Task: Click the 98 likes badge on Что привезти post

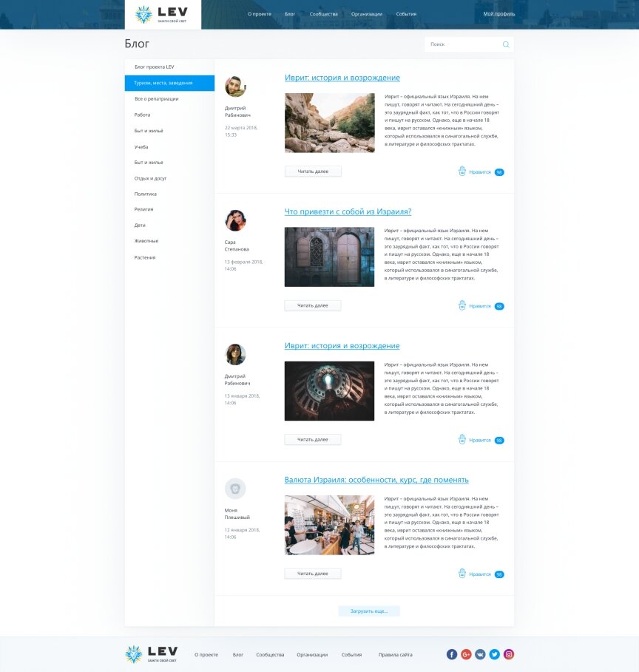Action: point(499,306)
